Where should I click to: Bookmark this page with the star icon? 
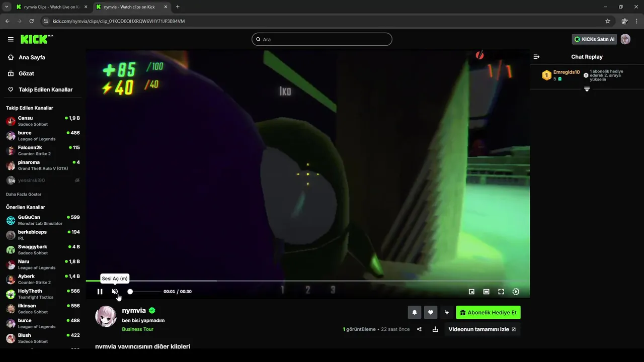point(607,21)
